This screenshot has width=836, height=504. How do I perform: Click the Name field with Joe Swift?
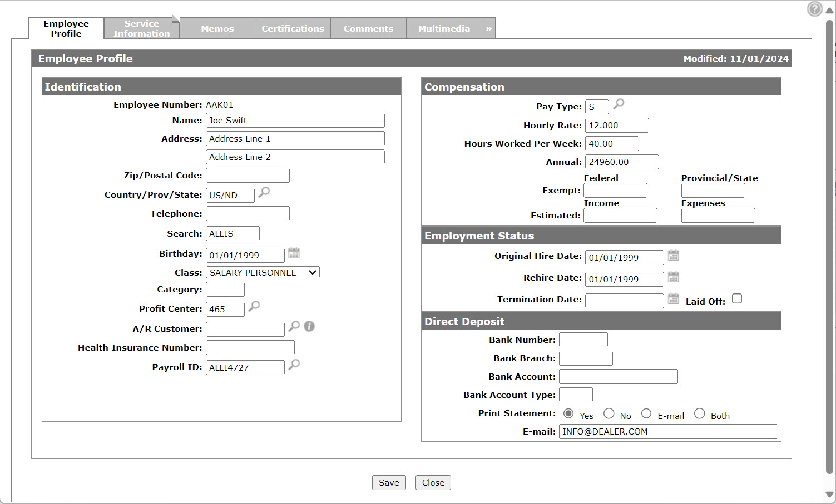coord(295,120)
